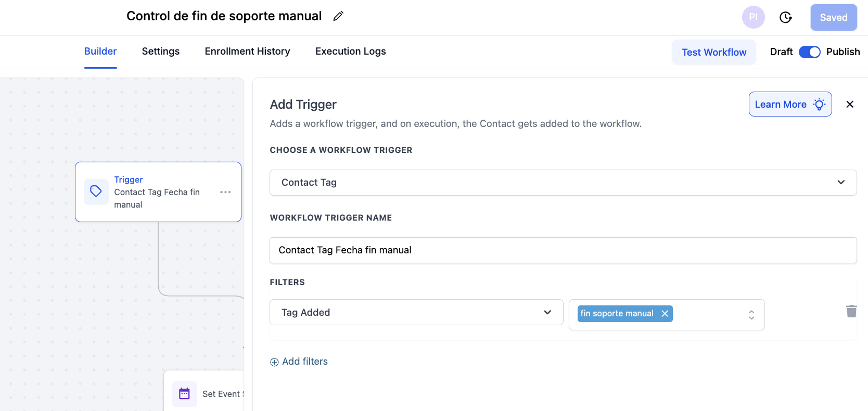868x411 pixels.
Task: Click the PI user avatar
Action: point(753,17)
